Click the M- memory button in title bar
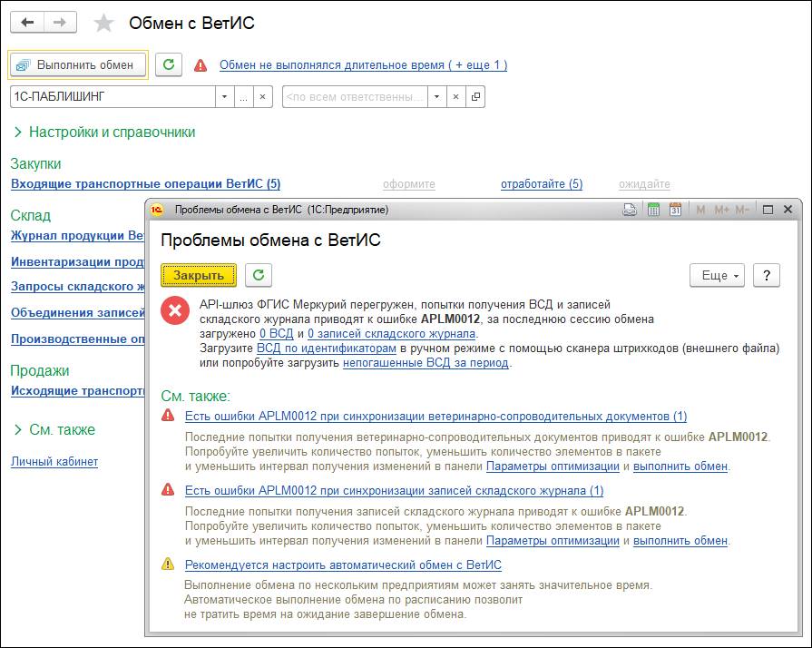The height and width of the screenshot is (648, 812). coord(742,210)
